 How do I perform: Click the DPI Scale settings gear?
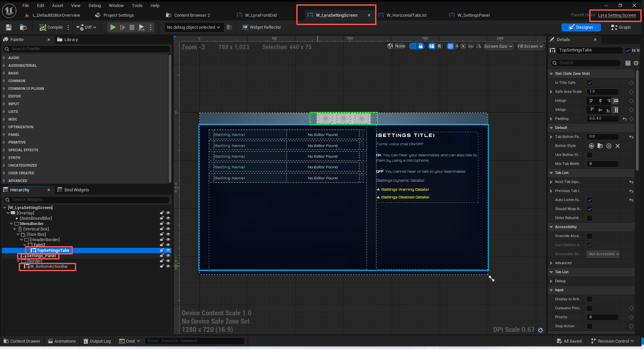pyautogui.click(x=540, y=330)
